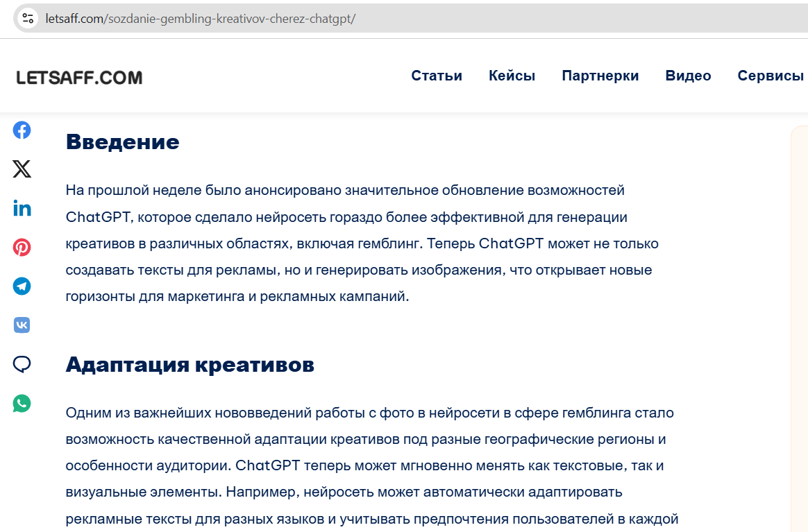Open the Сервисы menu item
808x532 pixels.
click(771, 76)
